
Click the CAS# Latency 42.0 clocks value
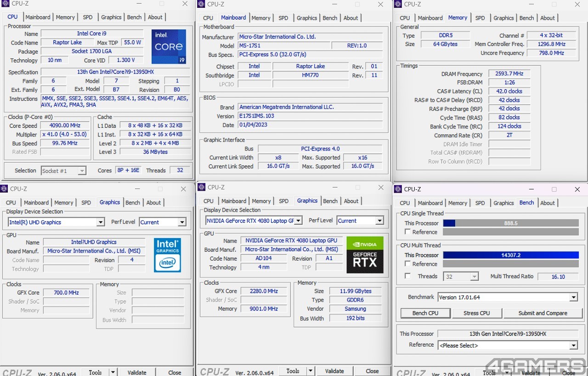tap(509, 91)
